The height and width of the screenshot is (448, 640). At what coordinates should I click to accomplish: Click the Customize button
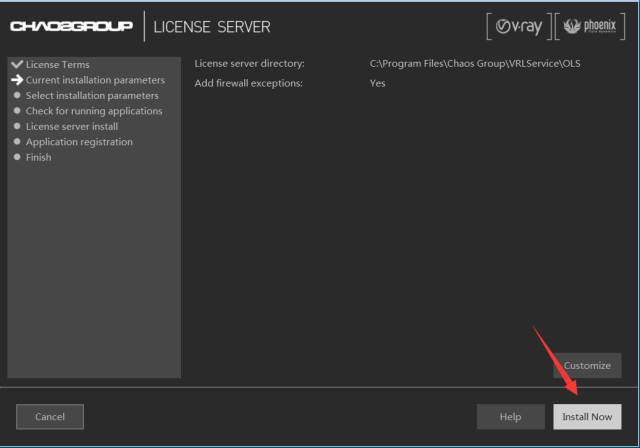pos(587,365)
